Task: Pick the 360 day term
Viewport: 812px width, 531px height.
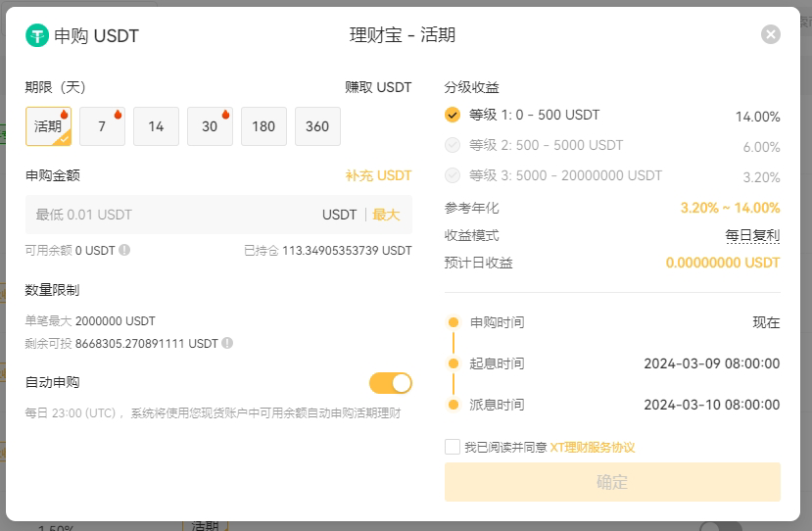Action: (317, 126)
